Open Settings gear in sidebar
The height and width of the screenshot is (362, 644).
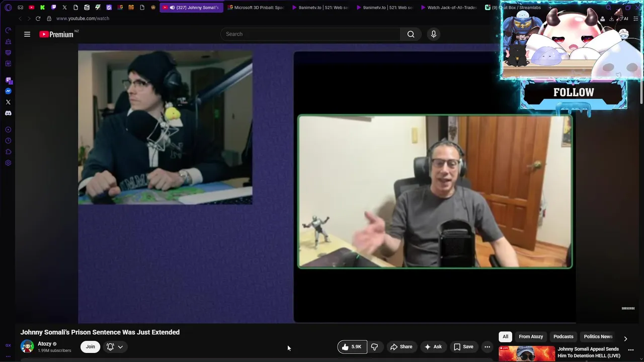point(8,163)
